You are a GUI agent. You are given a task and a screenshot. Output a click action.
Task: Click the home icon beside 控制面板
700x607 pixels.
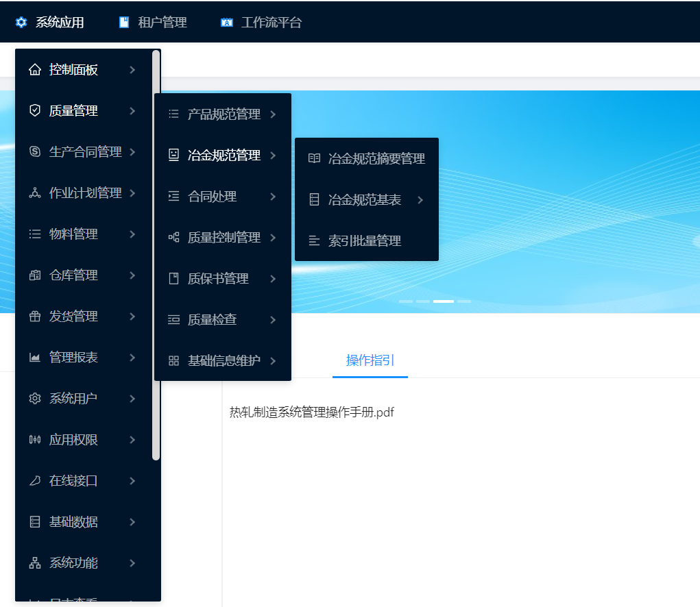coord(35,70)
